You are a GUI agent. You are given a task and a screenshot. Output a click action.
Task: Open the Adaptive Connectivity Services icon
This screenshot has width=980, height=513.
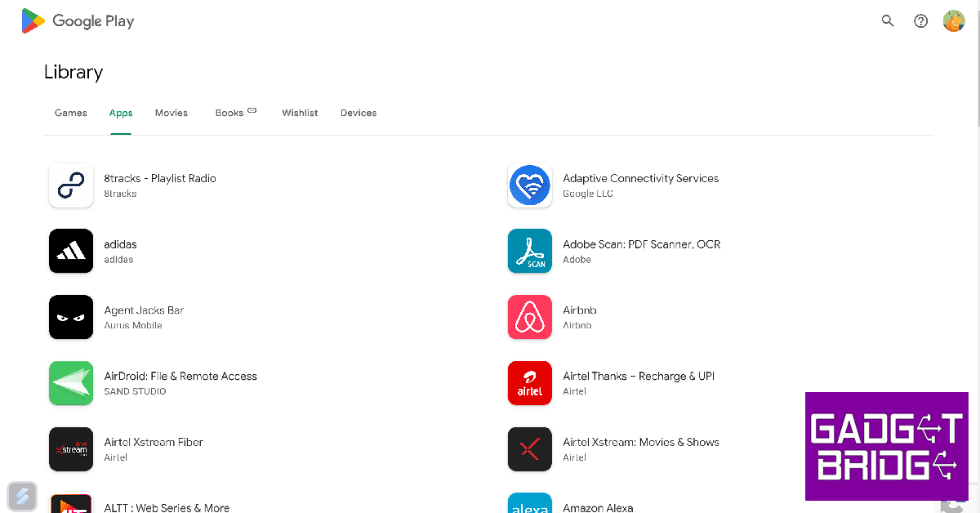click(x=530, y=185)
